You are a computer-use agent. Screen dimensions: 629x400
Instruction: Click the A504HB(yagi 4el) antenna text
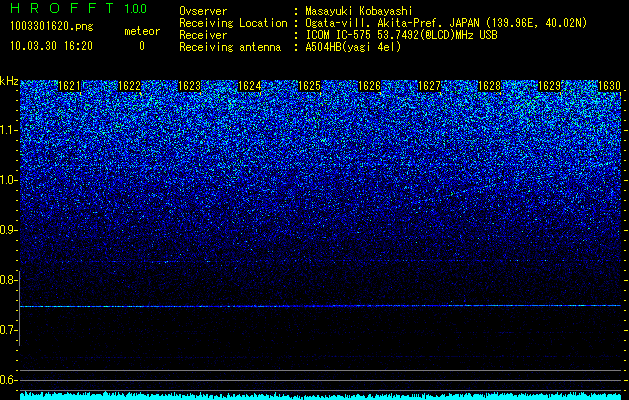[x=353, y=47]
